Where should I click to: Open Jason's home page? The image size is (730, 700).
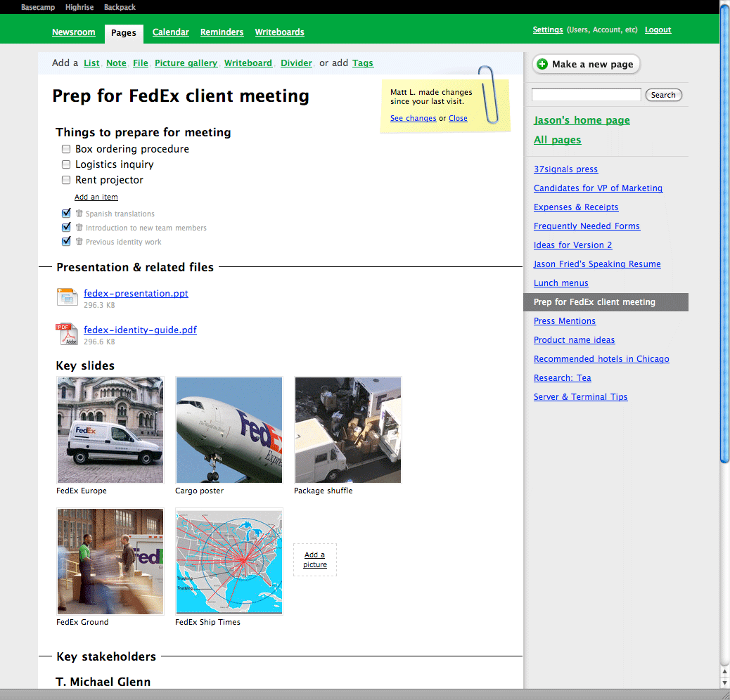582,120
